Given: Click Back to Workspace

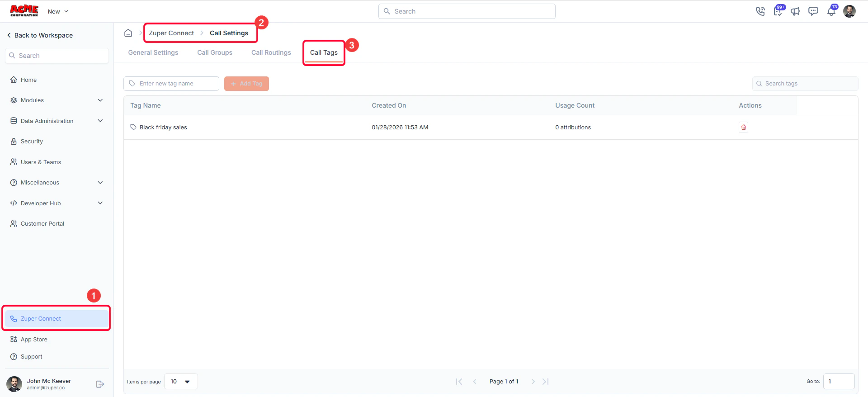Looking at the screenshot, I should click(40, 35).
